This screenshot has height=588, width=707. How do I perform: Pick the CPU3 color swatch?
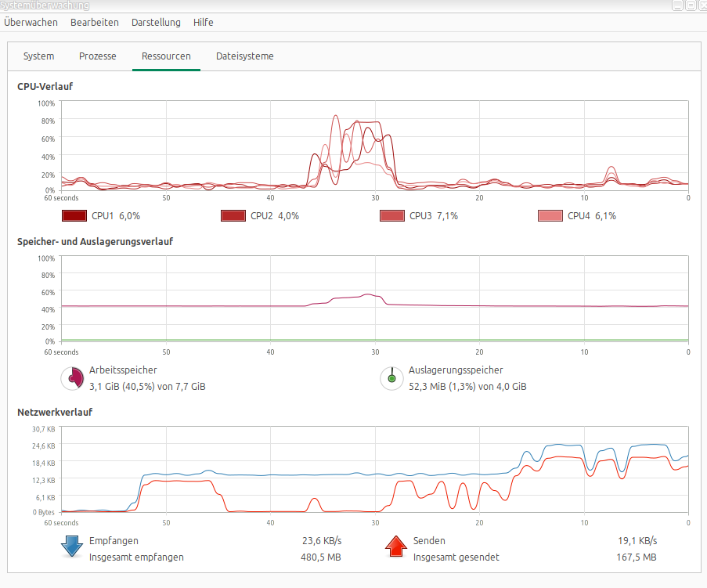click(x=391, y=216)
